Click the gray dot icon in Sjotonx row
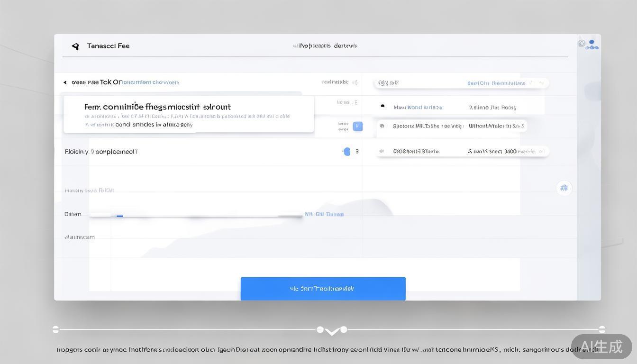Image resolution: width=637 pixels, height=364 pixels. 382,126
